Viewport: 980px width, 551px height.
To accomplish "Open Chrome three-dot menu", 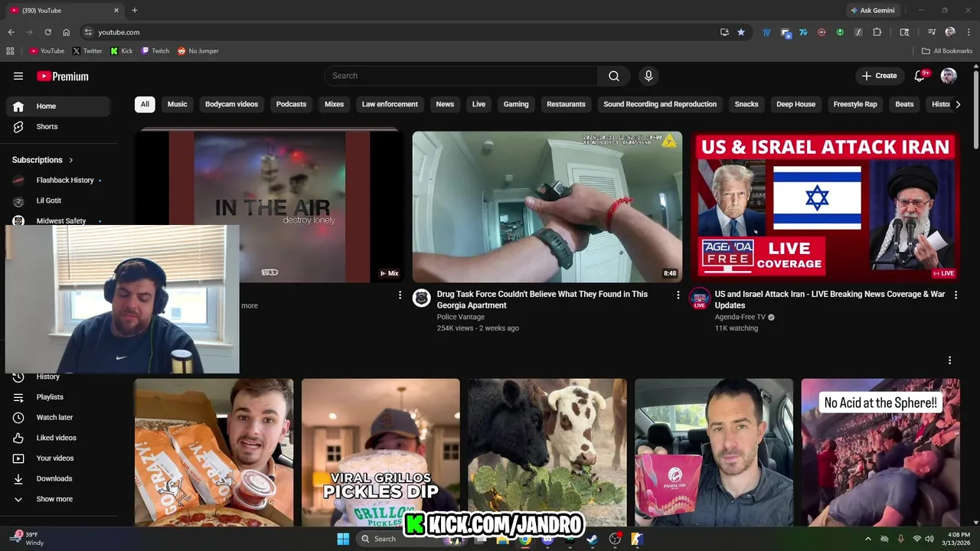I will (x=968, y=32).
